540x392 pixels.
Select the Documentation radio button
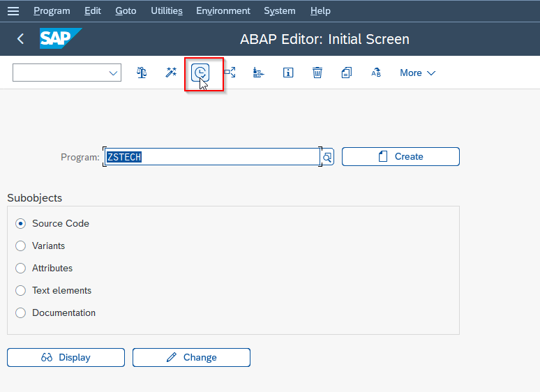pyautogui.click(x=21, y=313)
